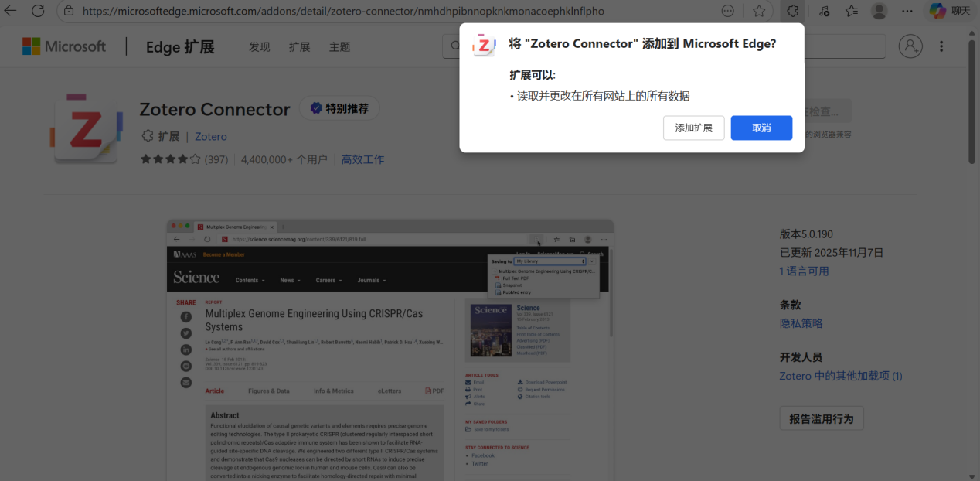Open media control music note icon

(825, 11)
